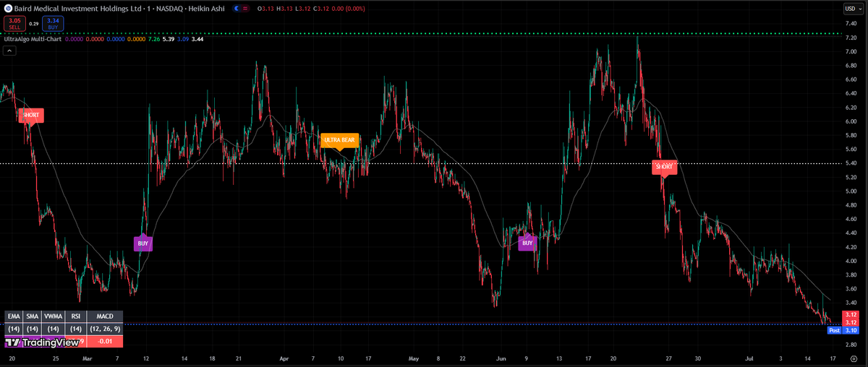Click the 5.39 white indicator value
This screenshot has height=367, width=868.
tap(169, 39)
